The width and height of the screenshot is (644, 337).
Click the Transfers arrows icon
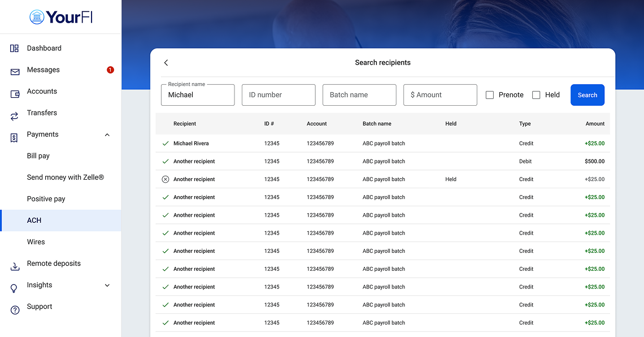tap(14, 113)
